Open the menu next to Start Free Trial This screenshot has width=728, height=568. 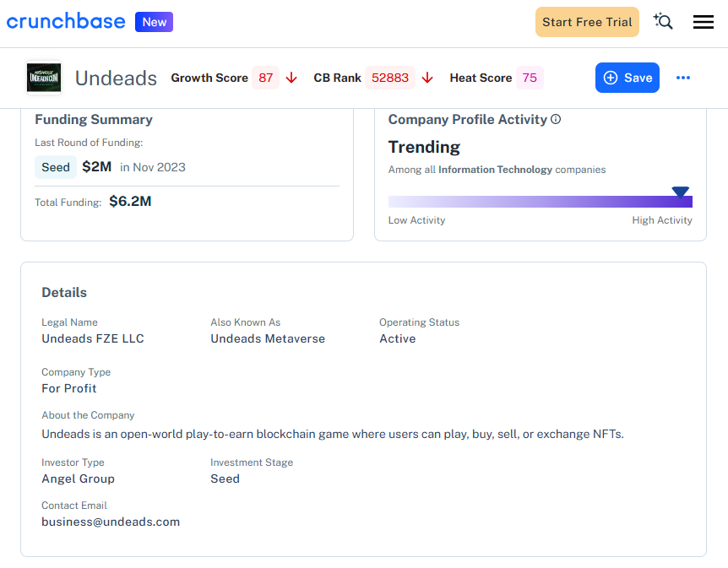coord(703,21)
